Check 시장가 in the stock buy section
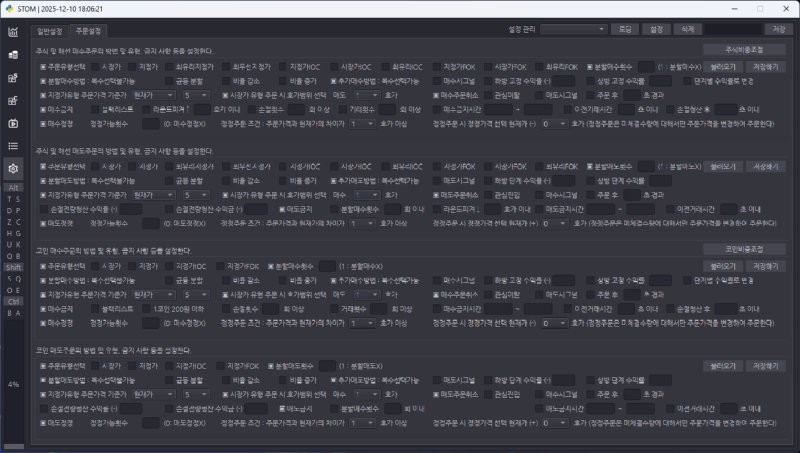Screen dimensions: 800x453 [107, 67]
